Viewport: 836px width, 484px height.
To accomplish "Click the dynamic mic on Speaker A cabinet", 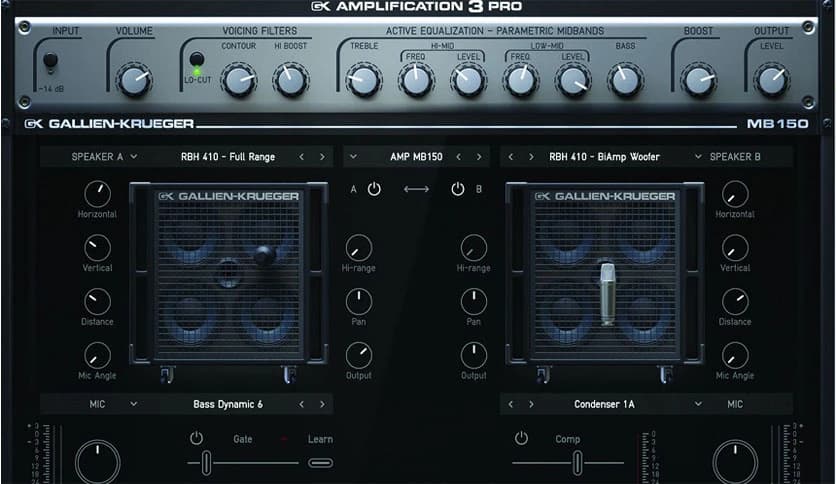I will click(x=264, y=255).
